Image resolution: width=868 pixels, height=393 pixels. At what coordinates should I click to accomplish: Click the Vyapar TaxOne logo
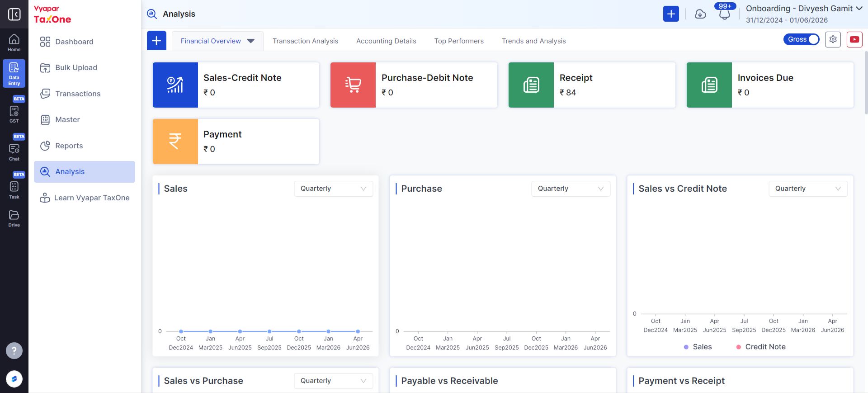coord(52,14)
